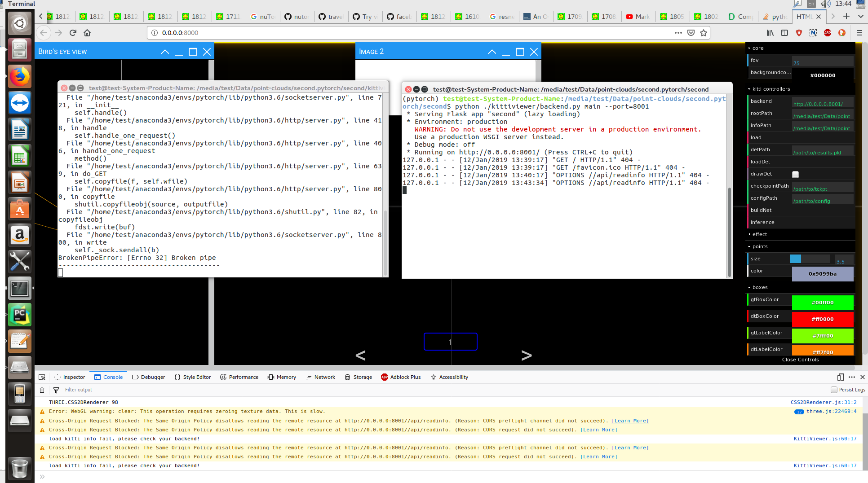The width and height of the screenshot is (868, 483).
Task: Launch LibreOffice Calc from the dock
Action: pos(20,156)
